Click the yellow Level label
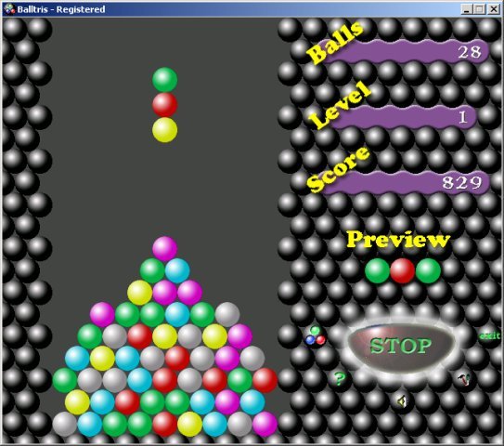Viewport: 504px width, 446px height. point(340,105)
